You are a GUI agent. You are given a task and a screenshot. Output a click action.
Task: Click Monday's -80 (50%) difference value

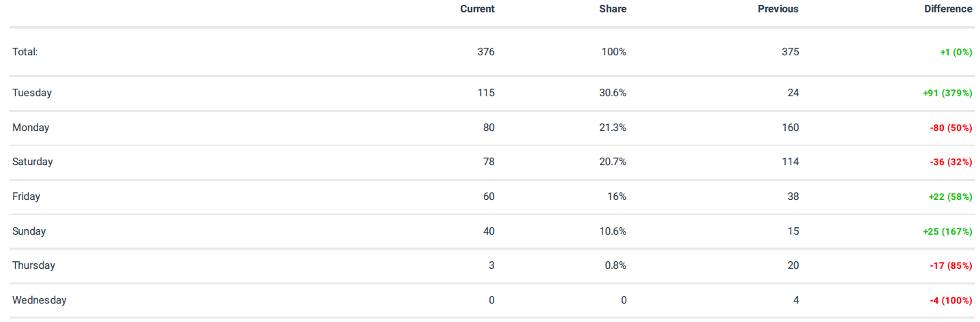pos(951,128)
